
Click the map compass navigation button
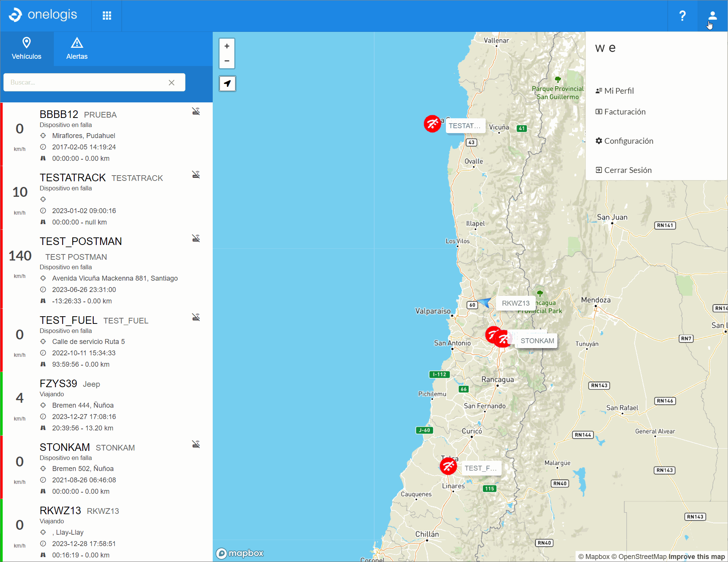pos(227,83)
